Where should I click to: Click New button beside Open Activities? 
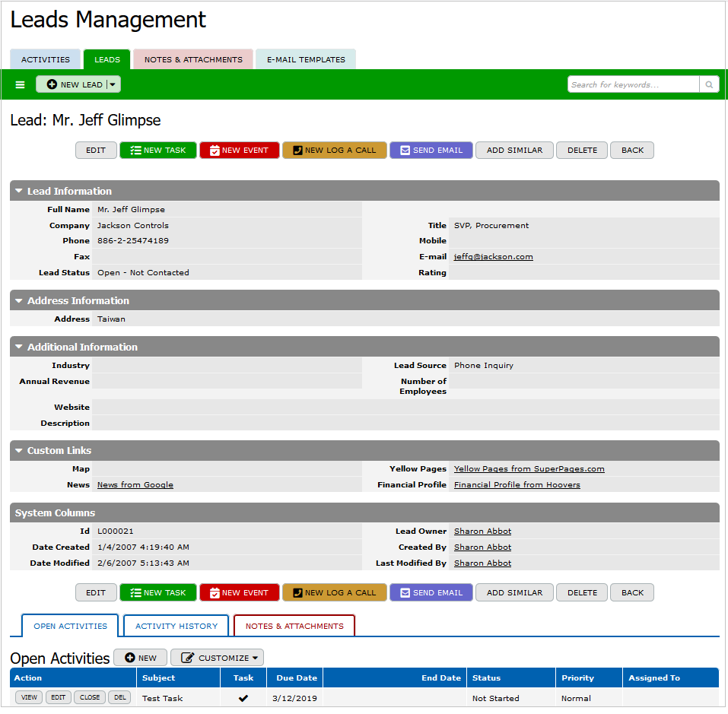pos(141,658)
